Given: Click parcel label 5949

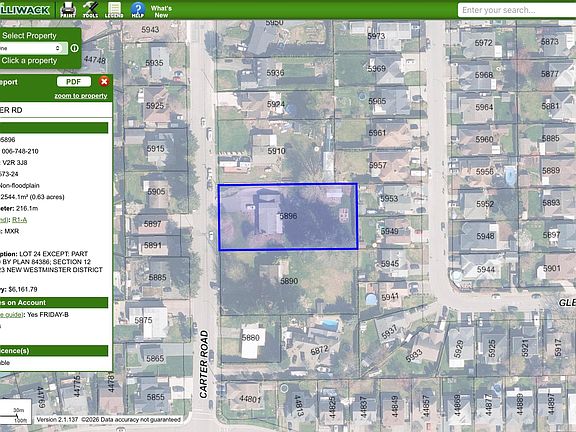Looking at the screenshot, I should [x=389, y=231].
